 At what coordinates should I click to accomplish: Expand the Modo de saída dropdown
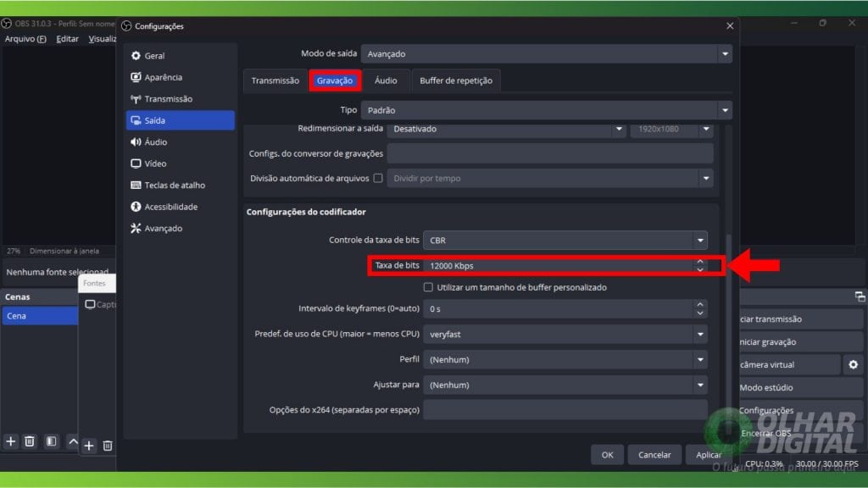coord(547,54)
